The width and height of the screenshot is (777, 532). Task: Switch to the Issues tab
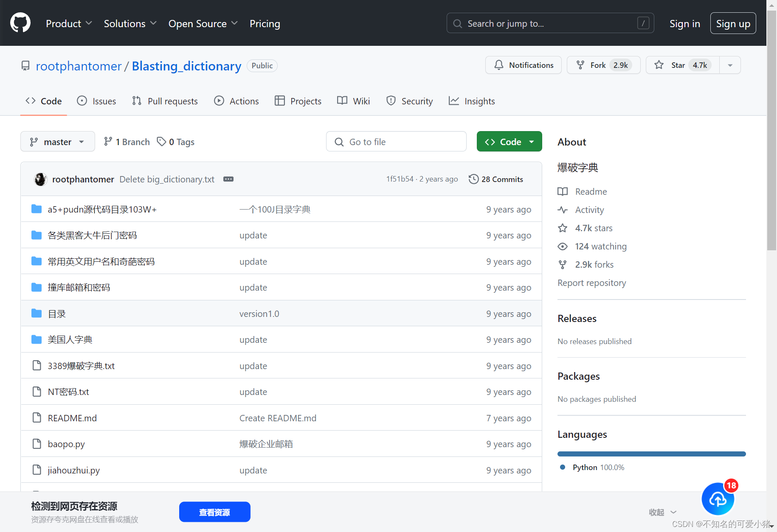[96, 101]
